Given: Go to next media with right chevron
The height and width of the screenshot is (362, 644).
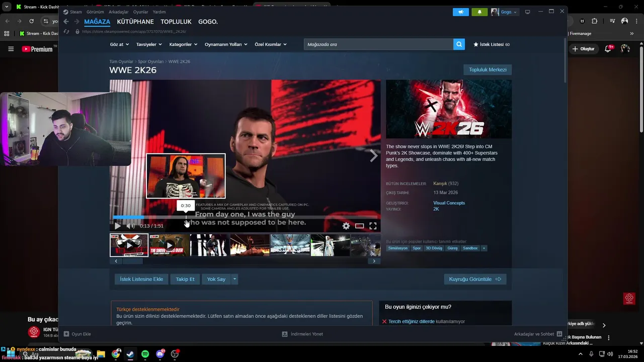Looking at the screenshot, I should tap(373, 156).
